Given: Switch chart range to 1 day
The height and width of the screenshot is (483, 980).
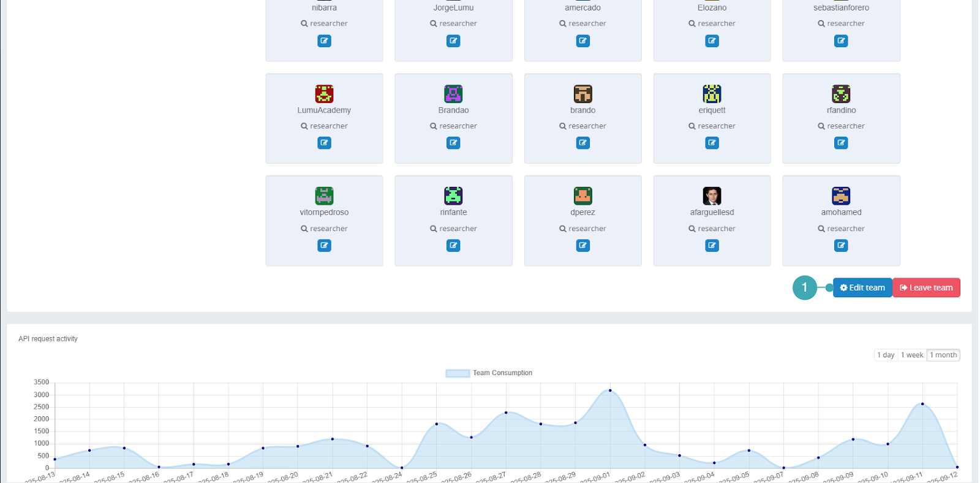Looking at the screenshot, I should tap(886, 355).
